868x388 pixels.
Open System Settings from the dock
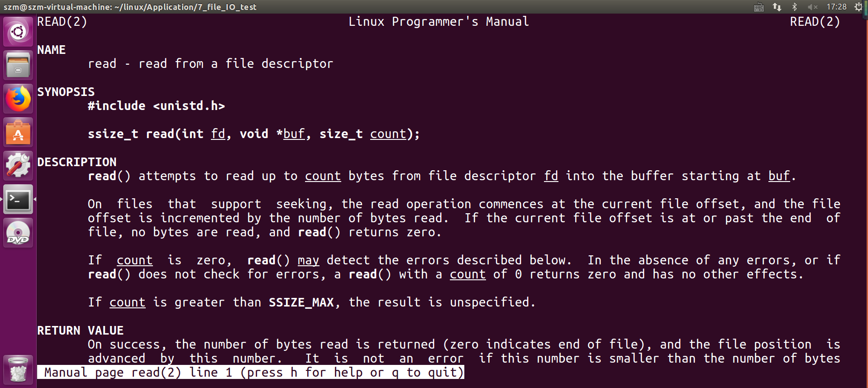tap(18, 166)
